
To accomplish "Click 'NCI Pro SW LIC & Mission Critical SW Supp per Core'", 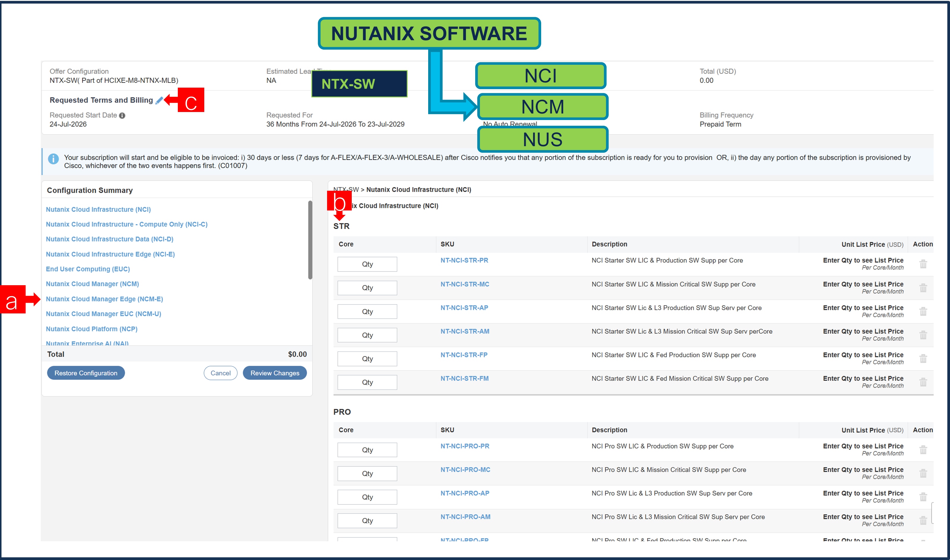I will [668, 470].
